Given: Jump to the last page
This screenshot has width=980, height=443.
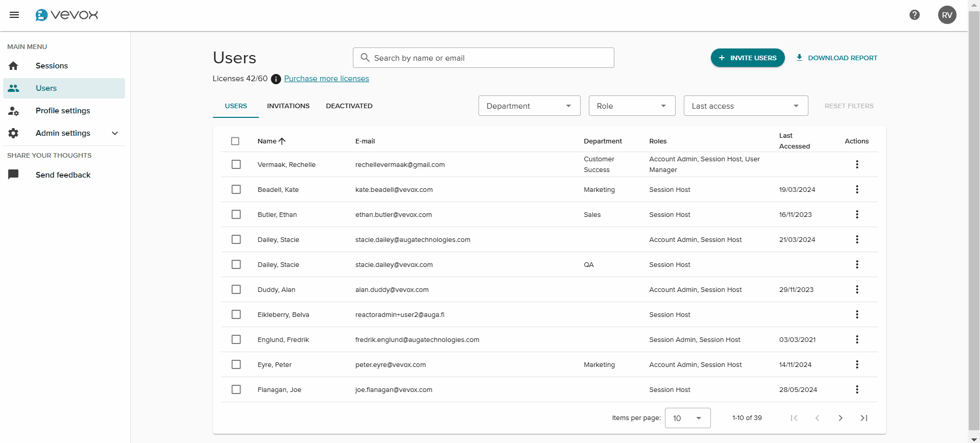Looking at the screenshot, I should pyautogui.click(x=864, y=418).
